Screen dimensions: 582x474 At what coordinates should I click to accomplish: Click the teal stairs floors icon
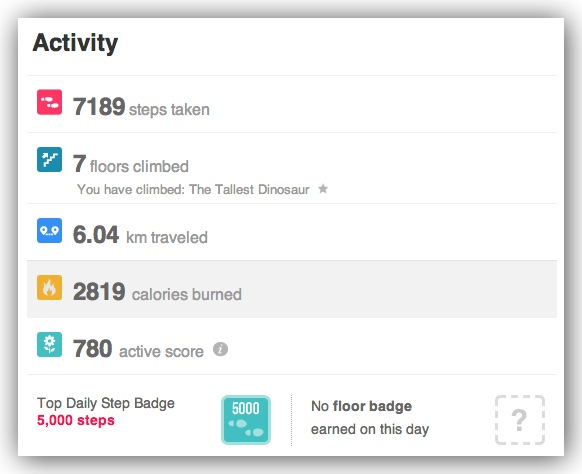49,160
